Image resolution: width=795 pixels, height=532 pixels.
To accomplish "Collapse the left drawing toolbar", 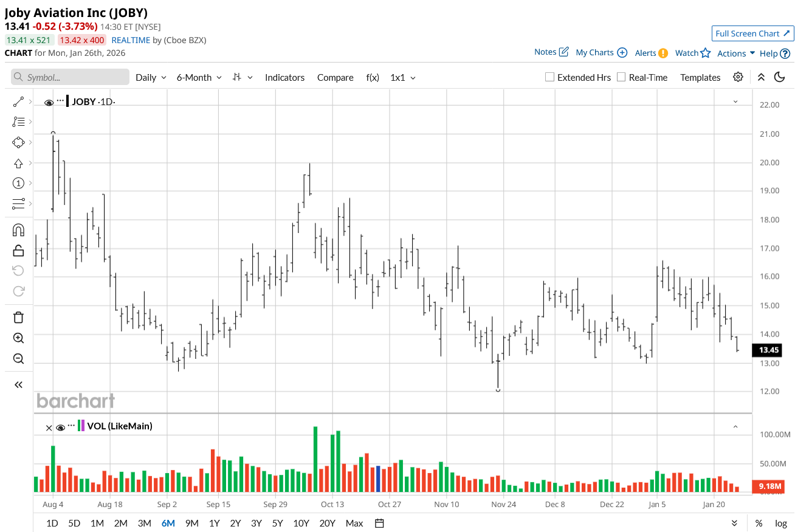I will [x=18, y=384].
